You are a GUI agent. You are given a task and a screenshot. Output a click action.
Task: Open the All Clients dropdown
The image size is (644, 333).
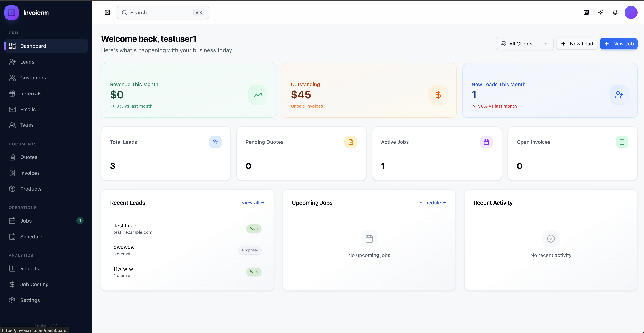[x=524, y=43]
